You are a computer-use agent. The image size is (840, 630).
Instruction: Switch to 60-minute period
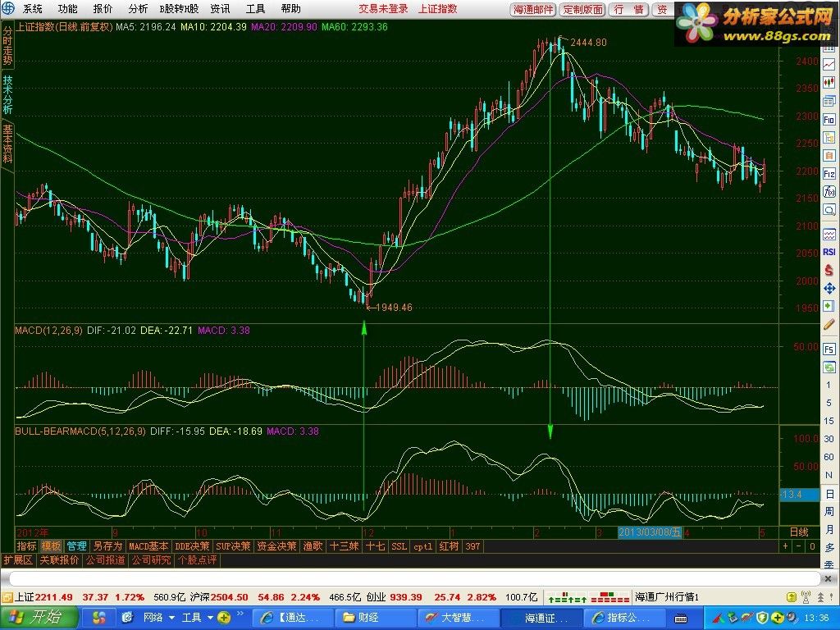829,457
